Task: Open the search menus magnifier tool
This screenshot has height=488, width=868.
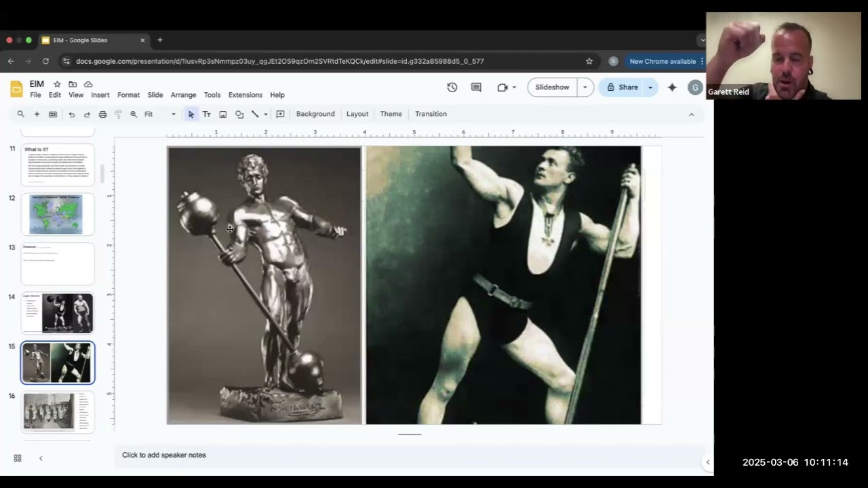Action: (x=21, y=114)
